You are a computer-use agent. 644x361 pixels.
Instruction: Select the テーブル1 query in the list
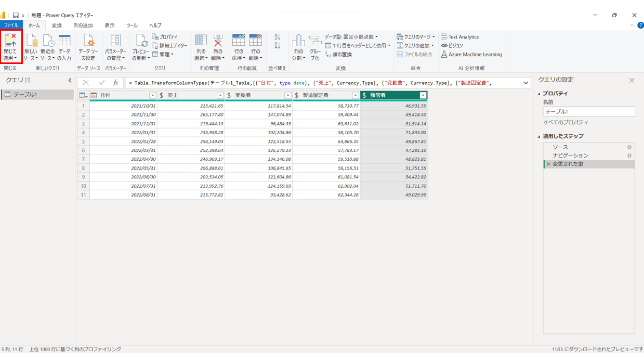click(x=37, y=95)
